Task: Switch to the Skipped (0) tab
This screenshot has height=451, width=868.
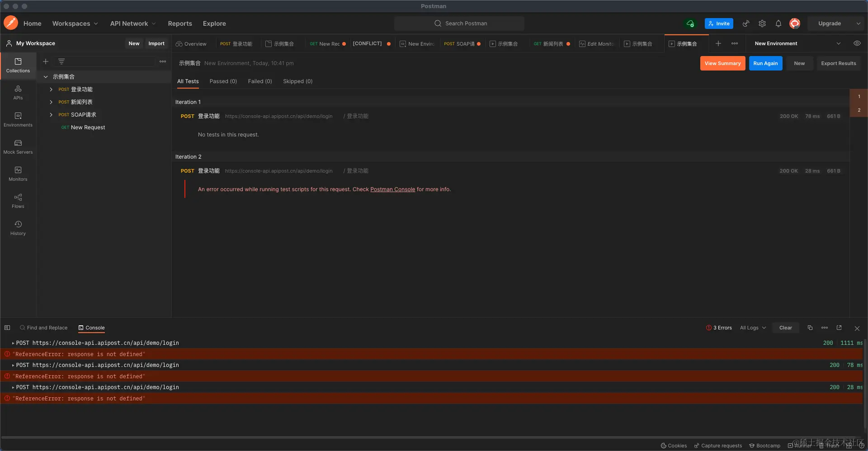Action: pos(298,81)
